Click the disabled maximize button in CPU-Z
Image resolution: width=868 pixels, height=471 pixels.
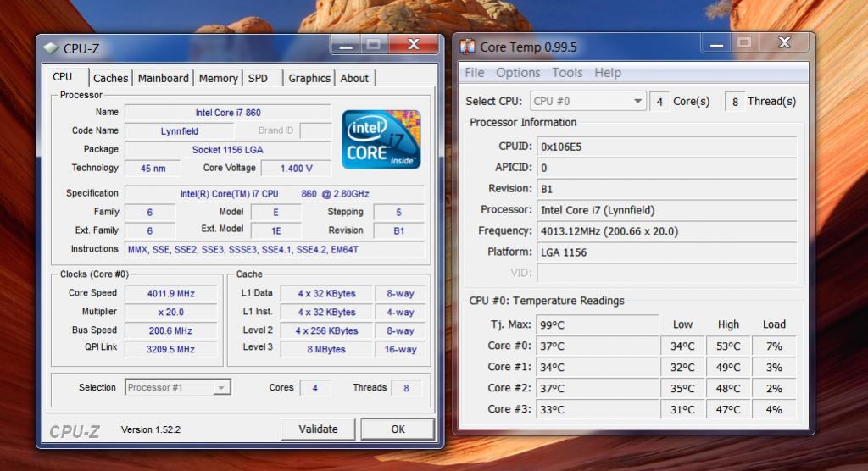point(374,46)
